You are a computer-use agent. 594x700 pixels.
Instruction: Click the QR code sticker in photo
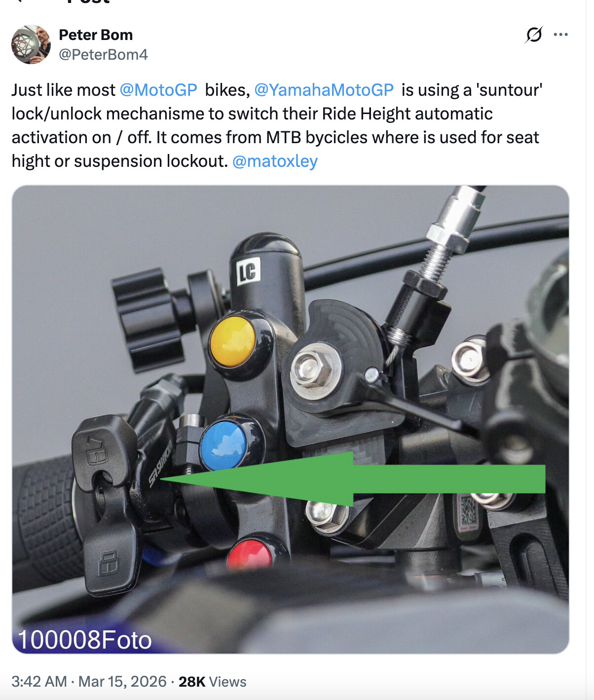[x=468, y=511]
